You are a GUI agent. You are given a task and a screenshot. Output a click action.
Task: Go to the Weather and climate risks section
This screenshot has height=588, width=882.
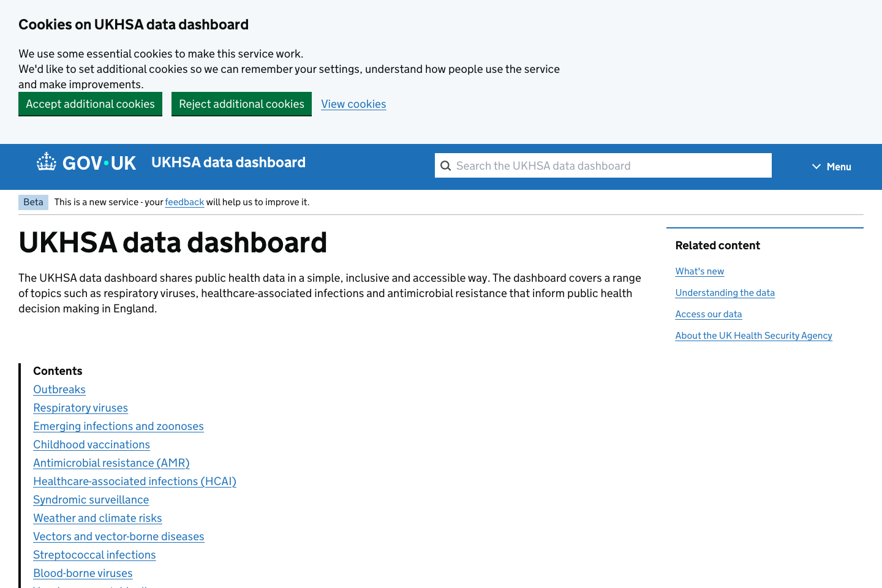tap(97, 518)
